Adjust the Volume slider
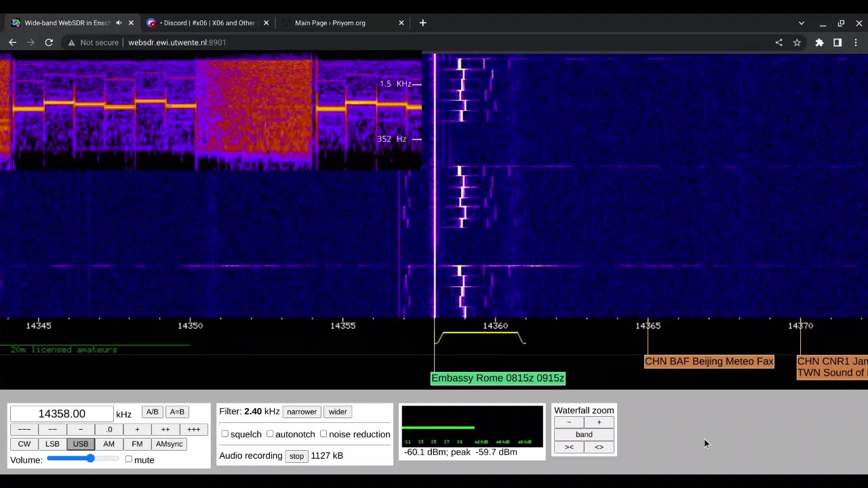Screen dimensions: 868x488 click(x=83, y=459)
